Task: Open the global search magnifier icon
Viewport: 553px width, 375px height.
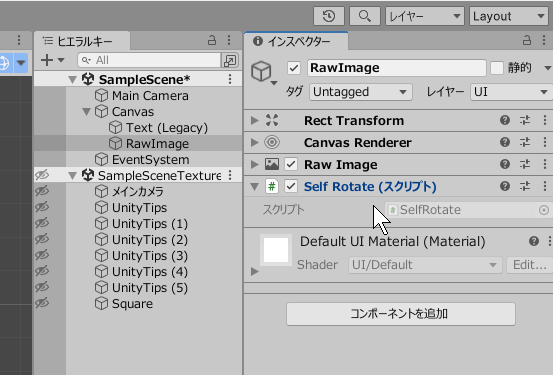Action: 365,16
